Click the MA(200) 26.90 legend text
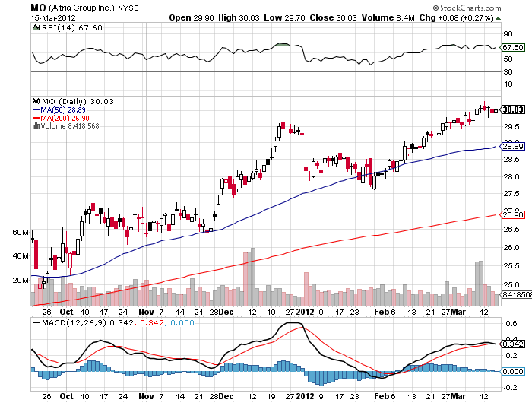This screenshot has width=532, height=403. point(65,118)
